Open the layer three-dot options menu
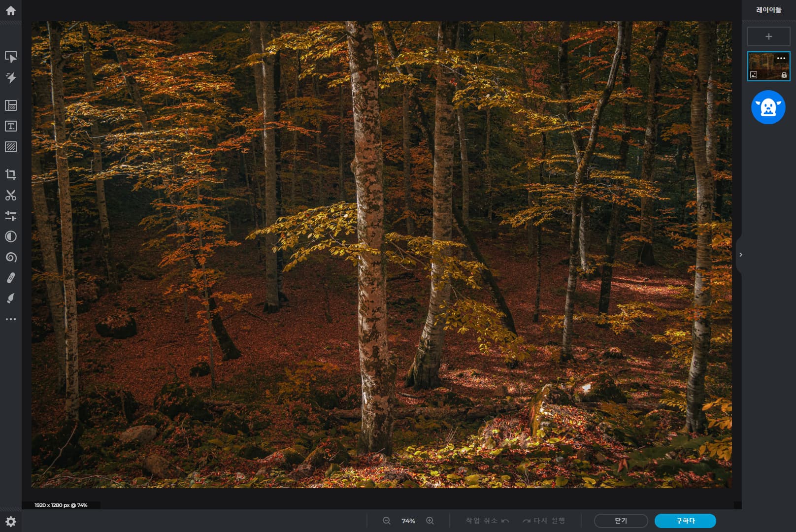 coord(781,58)
